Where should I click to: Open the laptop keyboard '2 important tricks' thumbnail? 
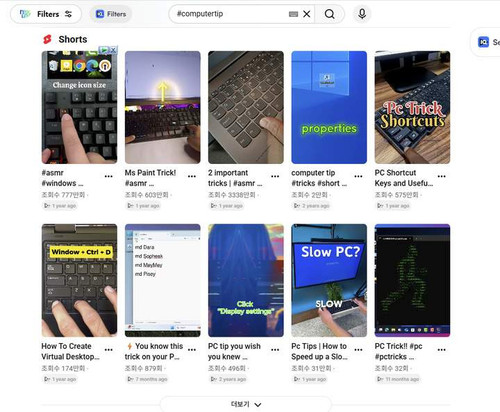[x=246, y=107]
